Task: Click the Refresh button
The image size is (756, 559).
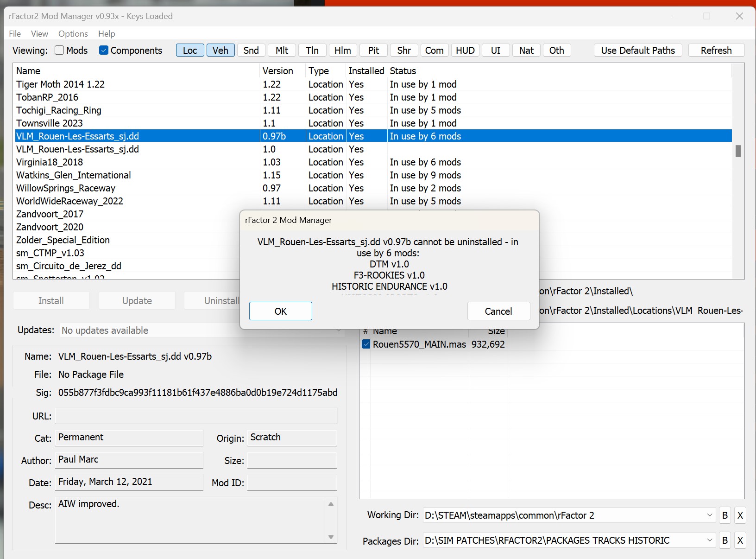Action: click(716, 50)
